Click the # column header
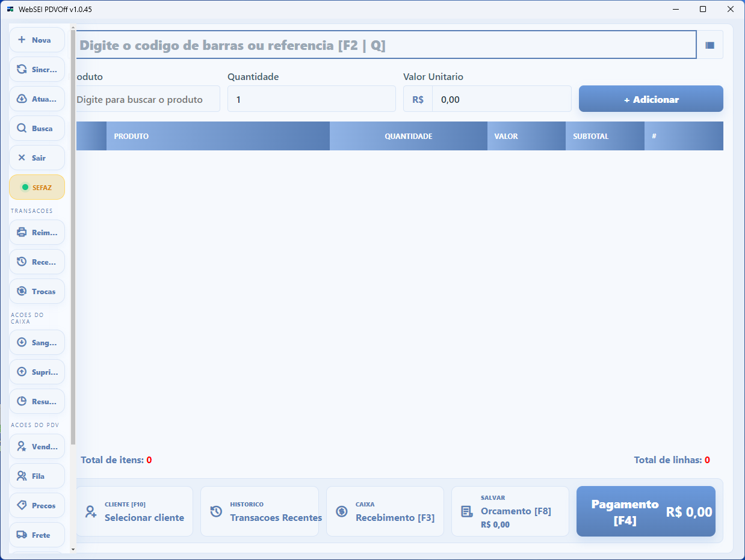This screenshot has width=745, height=560. [684, 136]
